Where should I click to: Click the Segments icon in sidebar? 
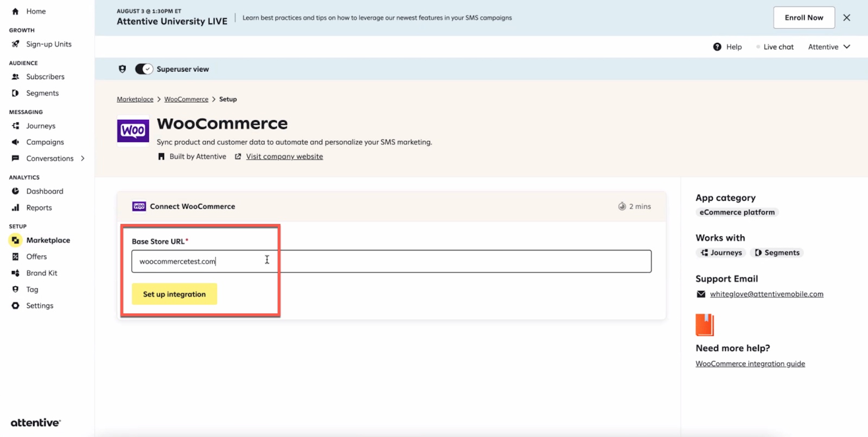click(x=15, y=93)
